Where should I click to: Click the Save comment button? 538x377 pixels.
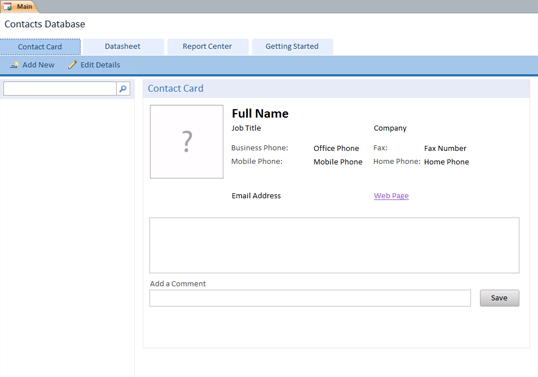(x=499, y=298)
